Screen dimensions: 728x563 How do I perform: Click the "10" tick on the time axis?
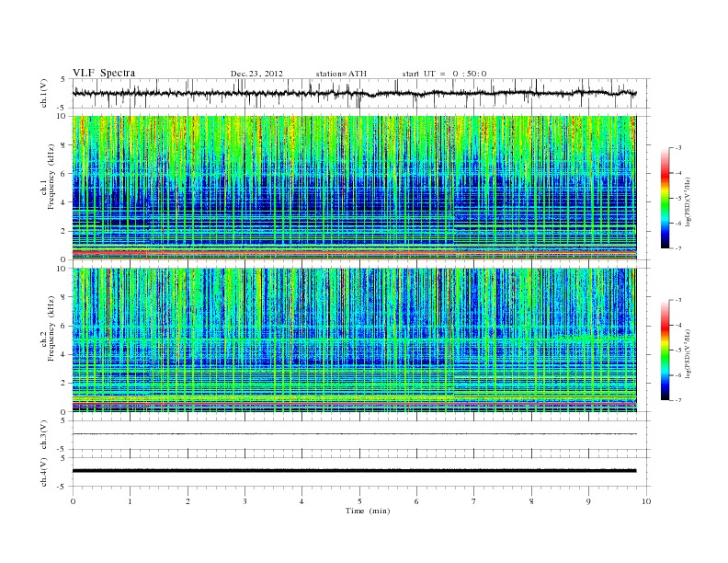(646, 501)
